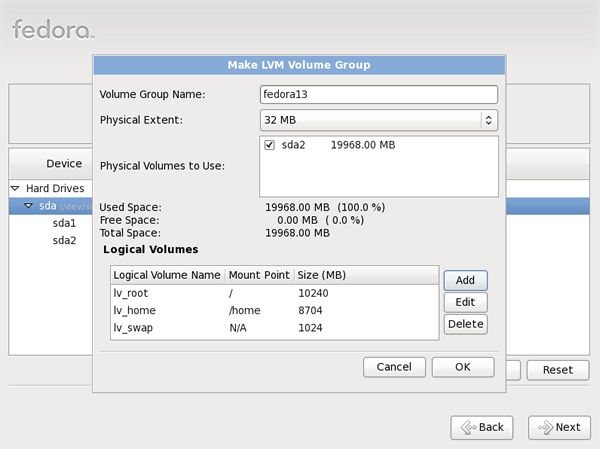Click the 1024 swap size cell
Image resolution: width=600 pixels, height=449 pixels.
point(310,328)
